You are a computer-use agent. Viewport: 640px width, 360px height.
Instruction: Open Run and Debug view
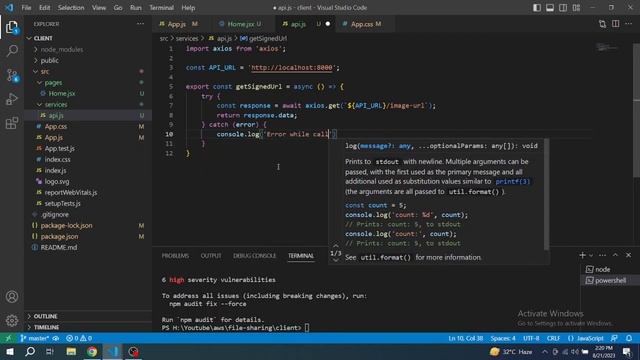(12, 99)
